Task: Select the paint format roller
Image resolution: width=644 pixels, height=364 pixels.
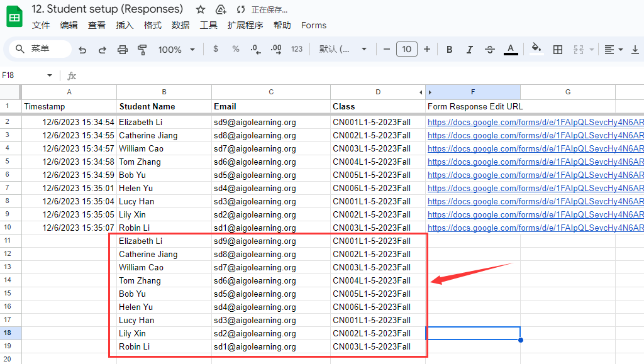Action: tap(142, 50)
